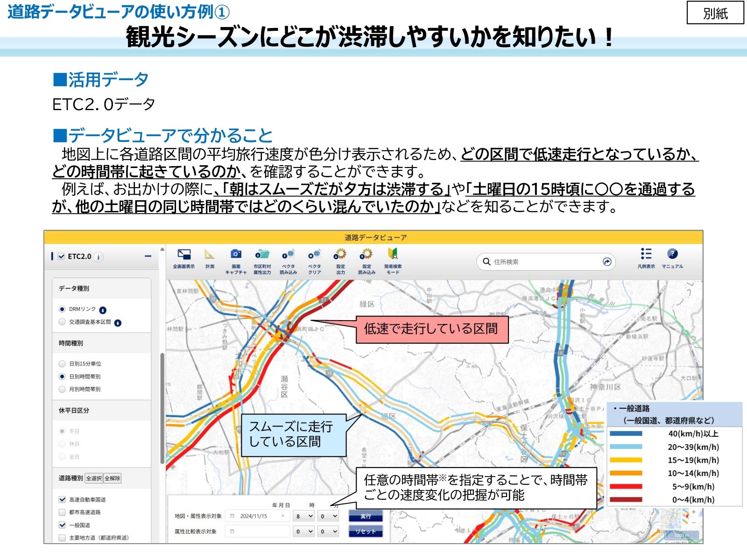This screenshot has width=747, height=560.
Task: Select the 交通調査基本区間 radio button
Action: click(x=62, y=322)
